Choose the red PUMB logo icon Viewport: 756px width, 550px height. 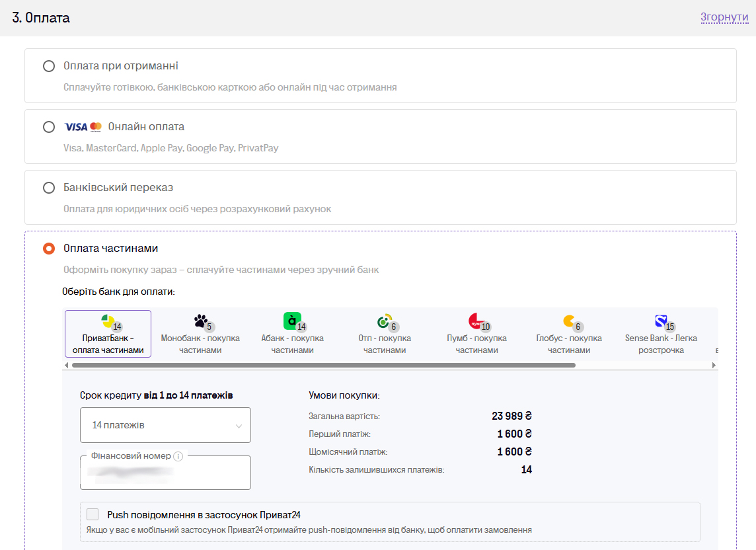(475, 321)
